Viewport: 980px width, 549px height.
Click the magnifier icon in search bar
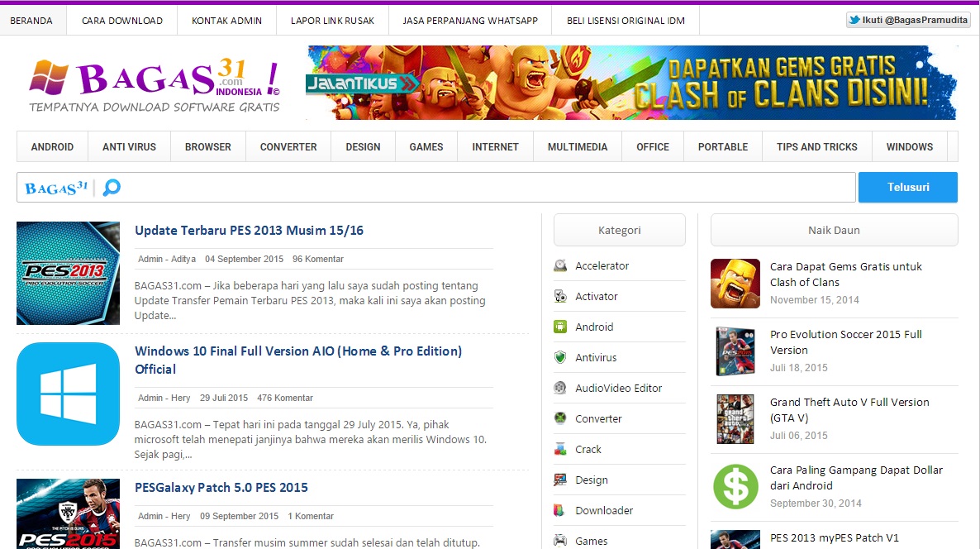coord(112,187)
